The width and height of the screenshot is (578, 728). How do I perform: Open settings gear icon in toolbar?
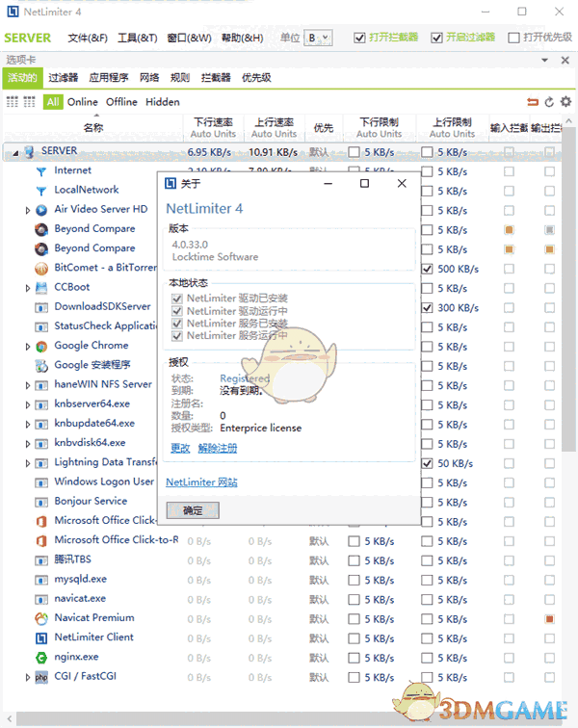coord(565,101)
